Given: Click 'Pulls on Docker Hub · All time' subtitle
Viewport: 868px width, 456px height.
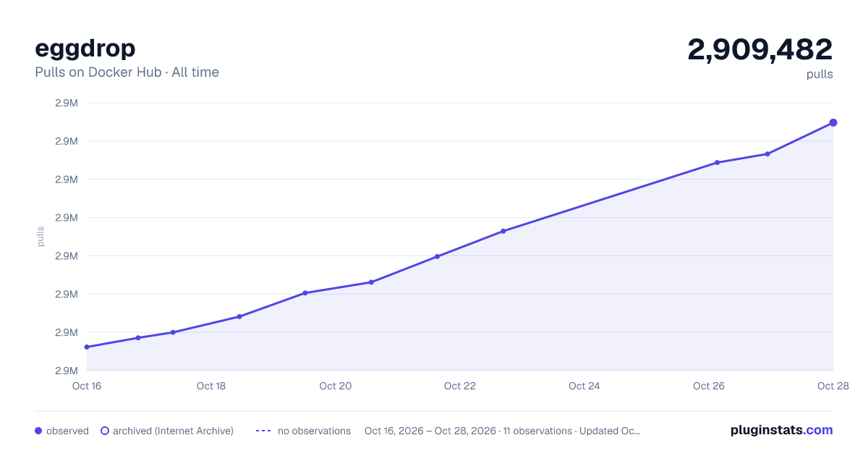Looking at the screenshot, I should tap(127, 72).
